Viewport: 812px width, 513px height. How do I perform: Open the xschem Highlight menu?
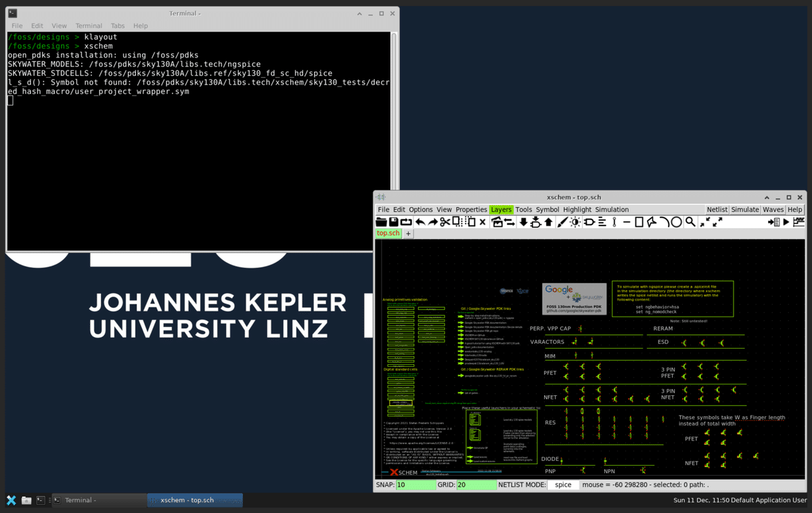(577, 210)
